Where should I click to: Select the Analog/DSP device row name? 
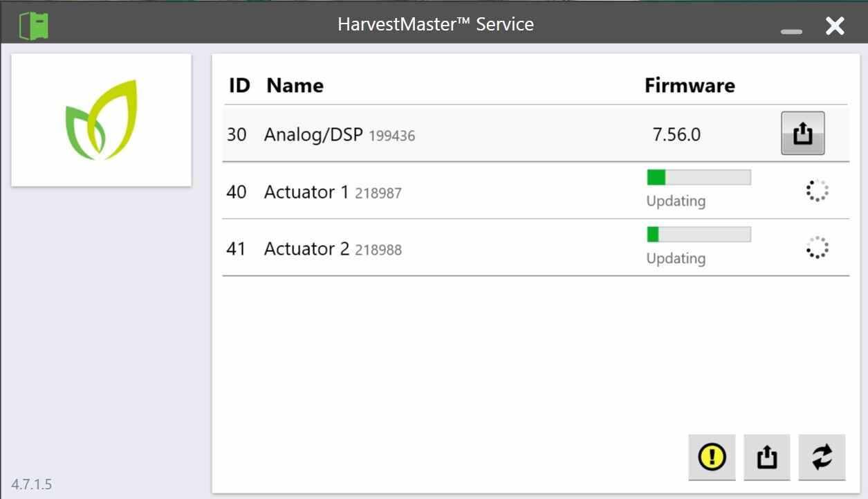[x=313, y=134]
